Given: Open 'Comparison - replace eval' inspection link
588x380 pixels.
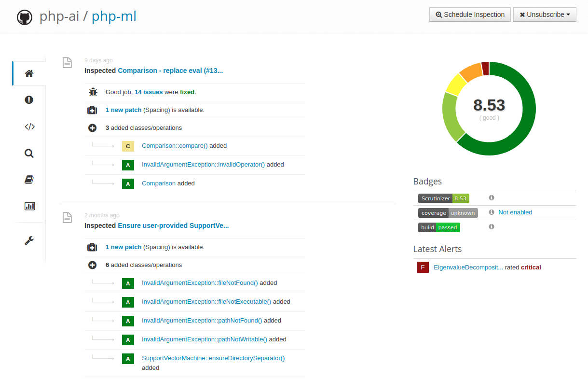Looking at the screenshot, I should click(x=170, y=70).
